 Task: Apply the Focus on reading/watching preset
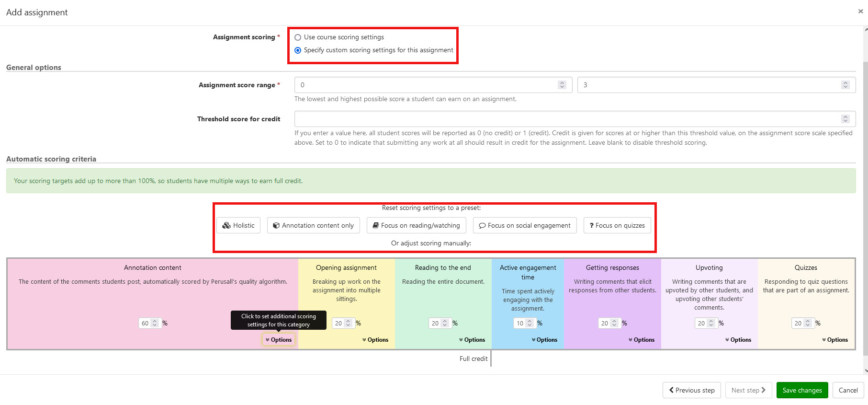(417, 225)
